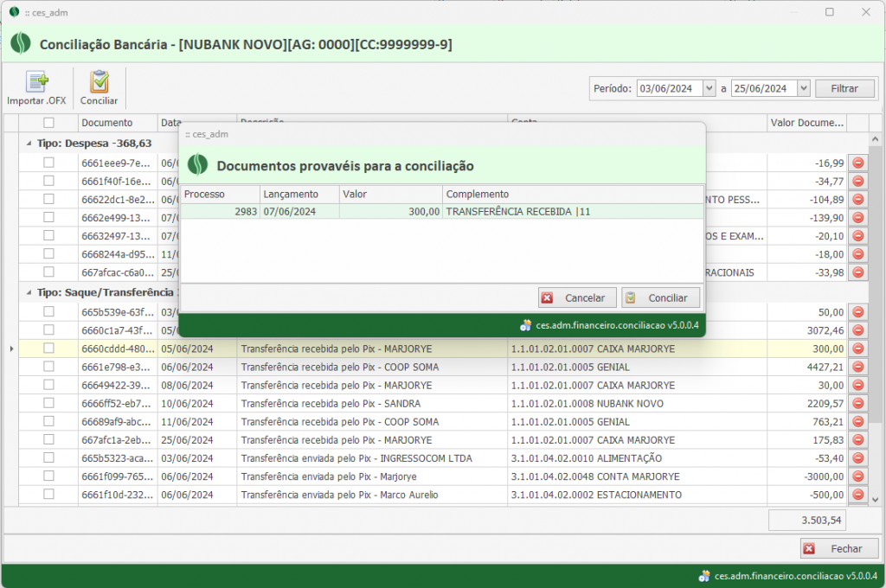Open the end date dropdown 25/06/2024
The image size is (886, 588).
click(x=804, y=88)
